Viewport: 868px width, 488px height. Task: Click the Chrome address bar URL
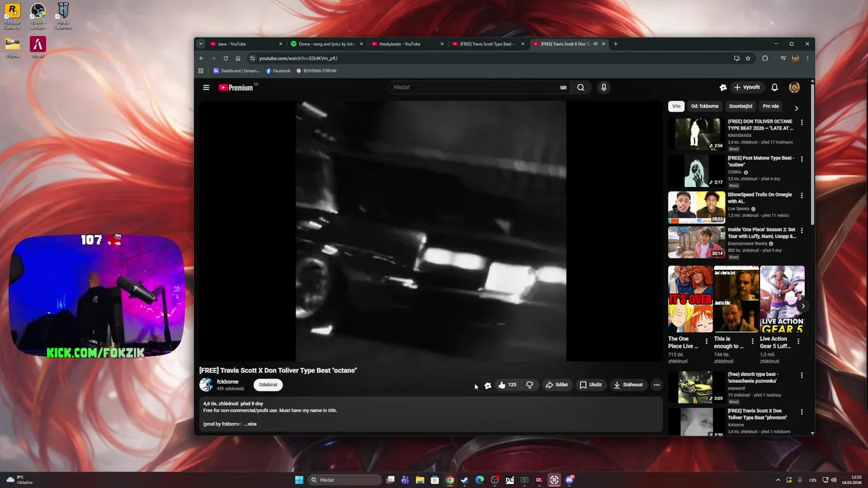[298, 58]
